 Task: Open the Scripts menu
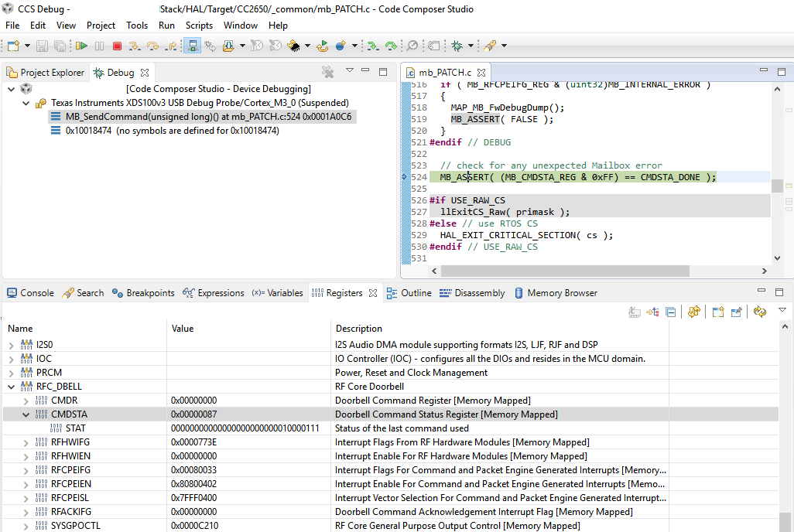pyautogui.click(x=199, y=26)
